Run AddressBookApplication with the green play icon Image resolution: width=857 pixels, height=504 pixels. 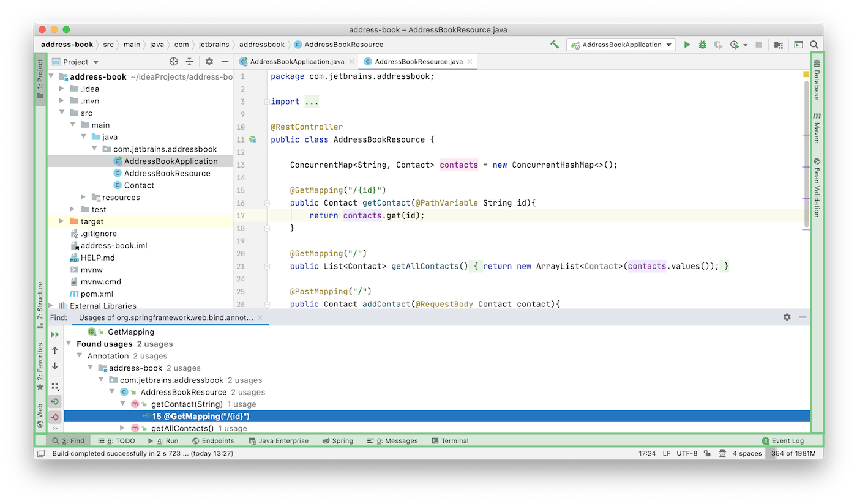[687, 45]
